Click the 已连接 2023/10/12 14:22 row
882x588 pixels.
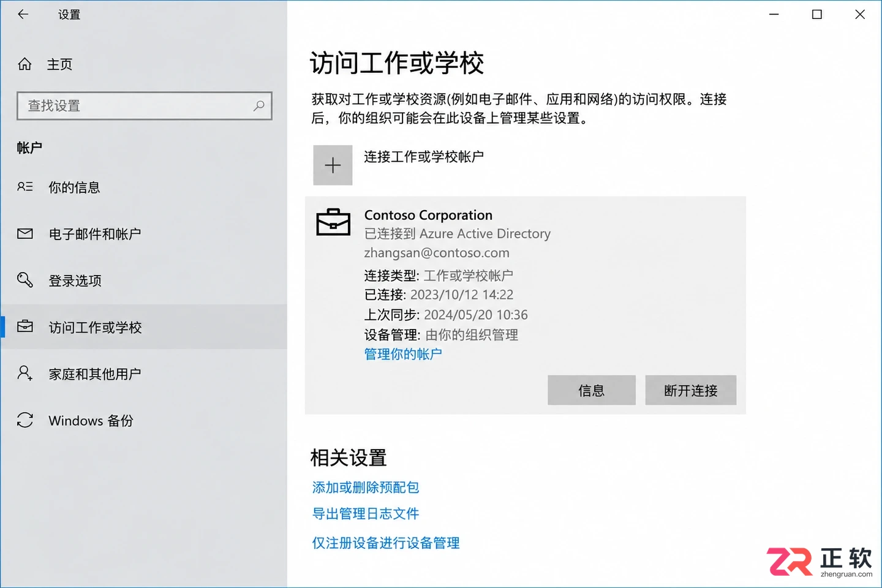coord(439,295)
